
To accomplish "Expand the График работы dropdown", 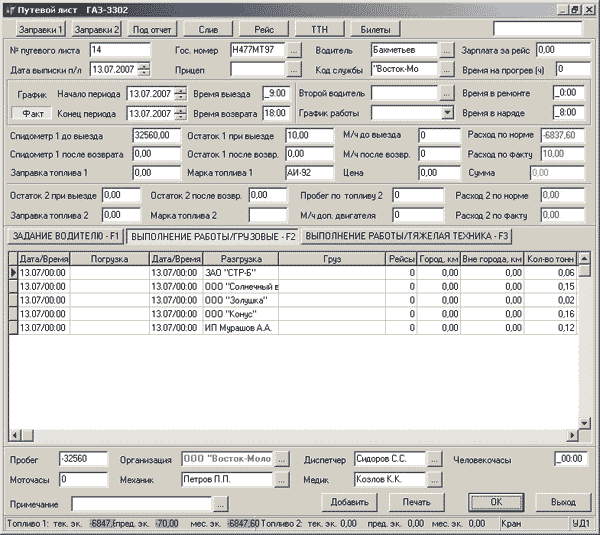I will [x=447, y=113].
